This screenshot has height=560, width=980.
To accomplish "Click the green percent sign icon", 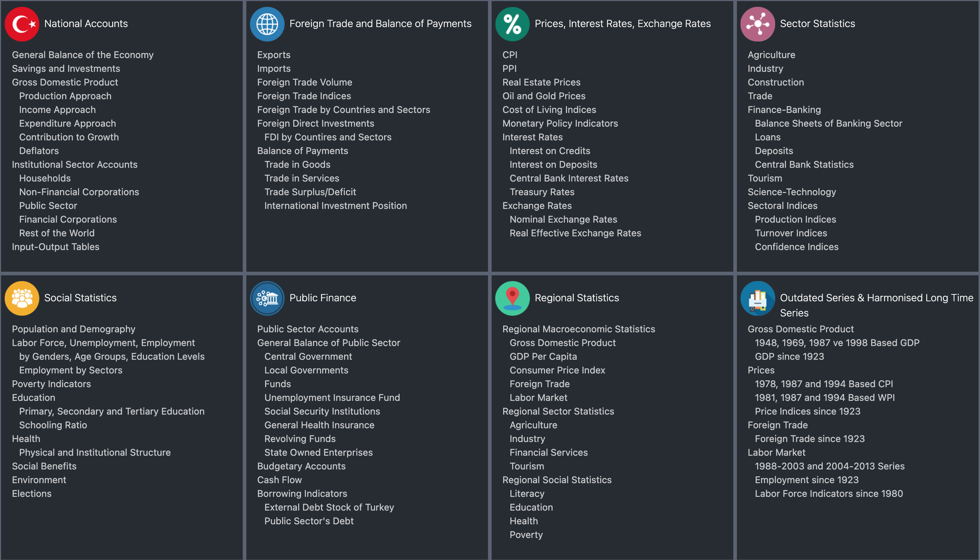I will [512, 24].
